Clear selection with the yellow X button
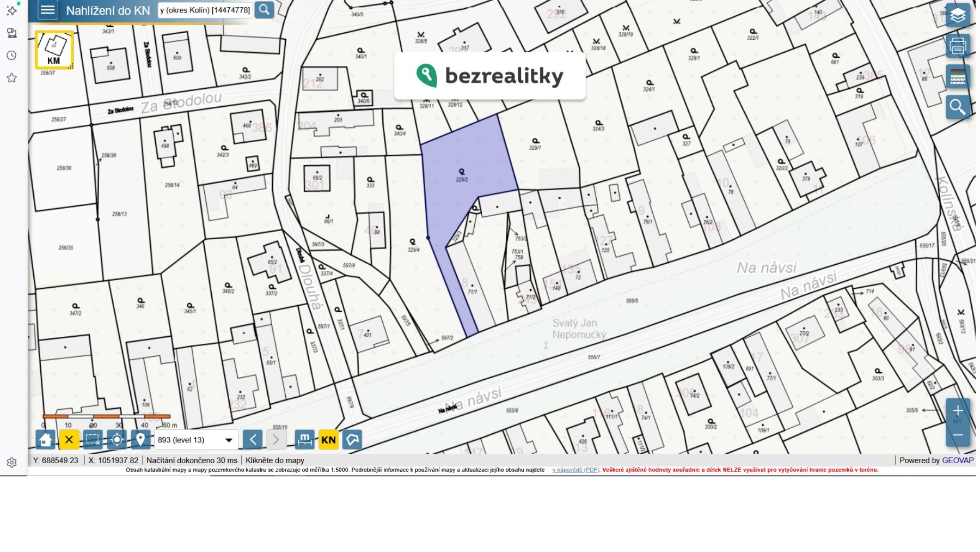Screen dimensions: 980x552 [69, 440]
